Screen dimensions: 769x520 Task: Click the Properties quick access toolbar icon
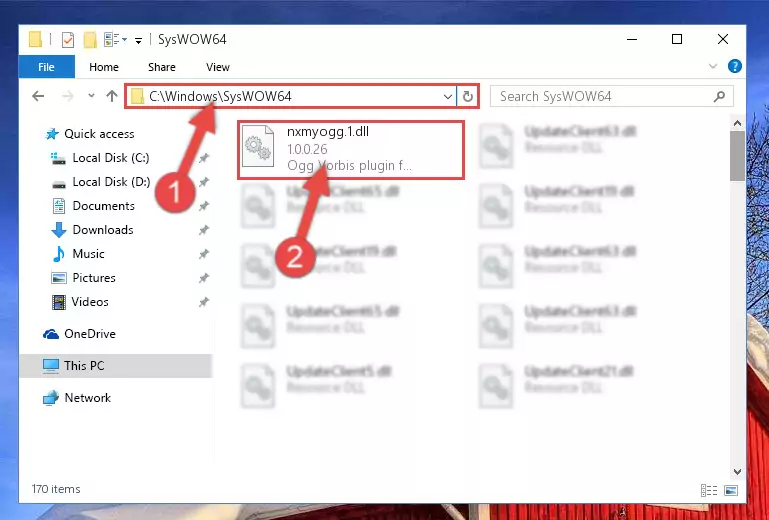click(68, 40)
